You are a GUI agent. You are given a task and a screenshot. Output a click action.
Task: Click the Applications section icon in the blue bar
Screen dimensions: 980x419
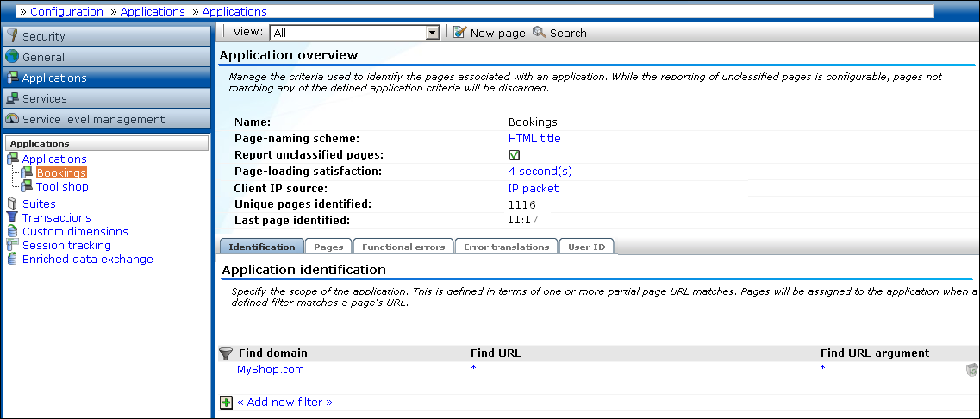[x=13, y=78]
